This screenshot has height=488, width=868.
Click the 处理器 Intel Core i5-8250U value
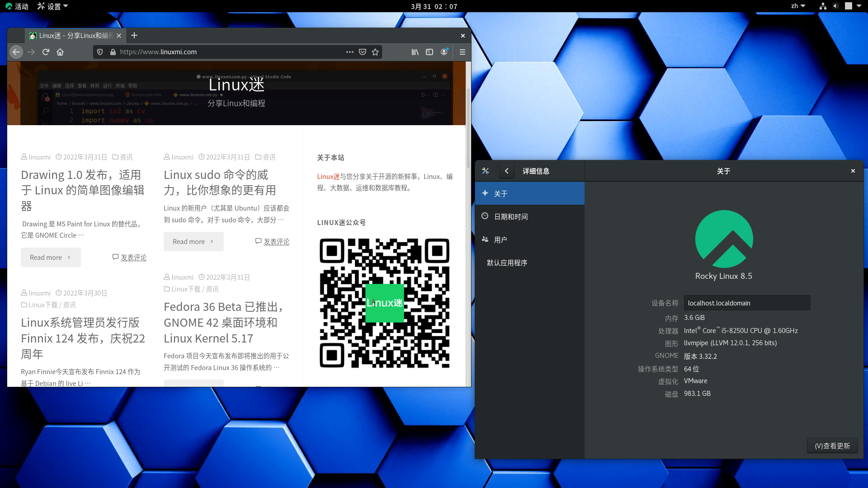pyautogui.click(x=741, y=330)
